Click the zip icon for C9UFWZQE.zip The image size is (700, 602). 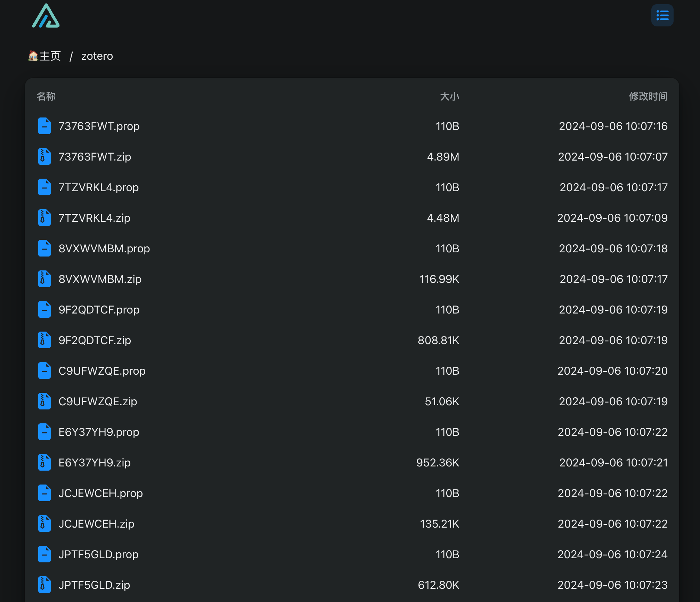point(44,401)
